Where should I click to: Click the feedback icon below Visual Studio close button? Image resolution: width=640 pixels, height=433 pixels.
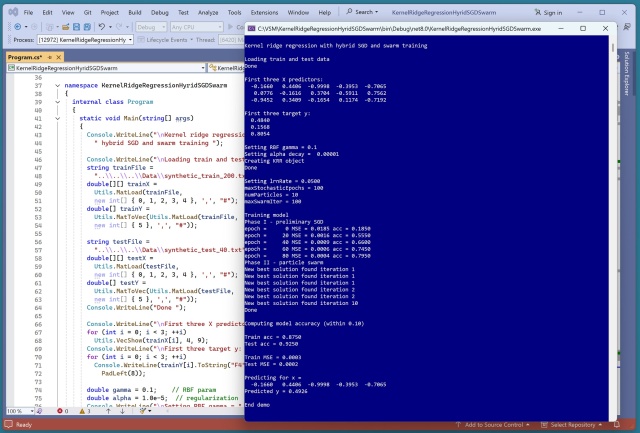627,27
